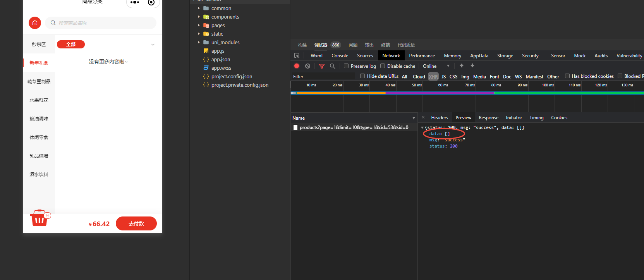
Task: Open the 终端 terminal panel tab
Action: 385,45
